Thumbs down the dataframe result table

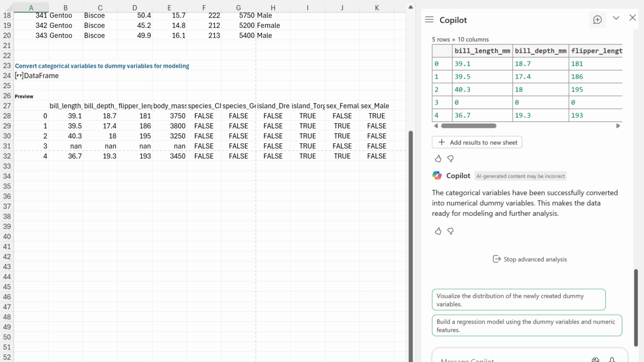(450, 159)
